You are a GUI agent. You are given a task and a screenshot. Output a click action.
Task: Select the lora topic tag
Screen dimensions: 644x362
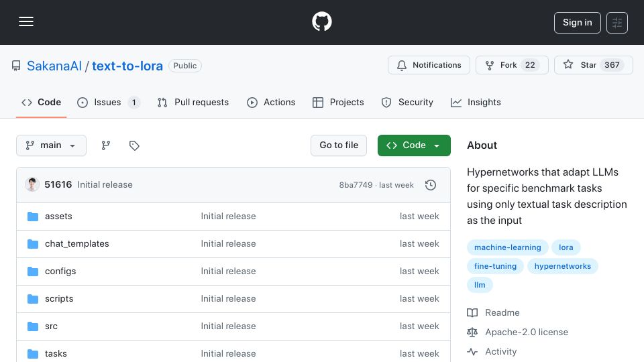[566, 247]
